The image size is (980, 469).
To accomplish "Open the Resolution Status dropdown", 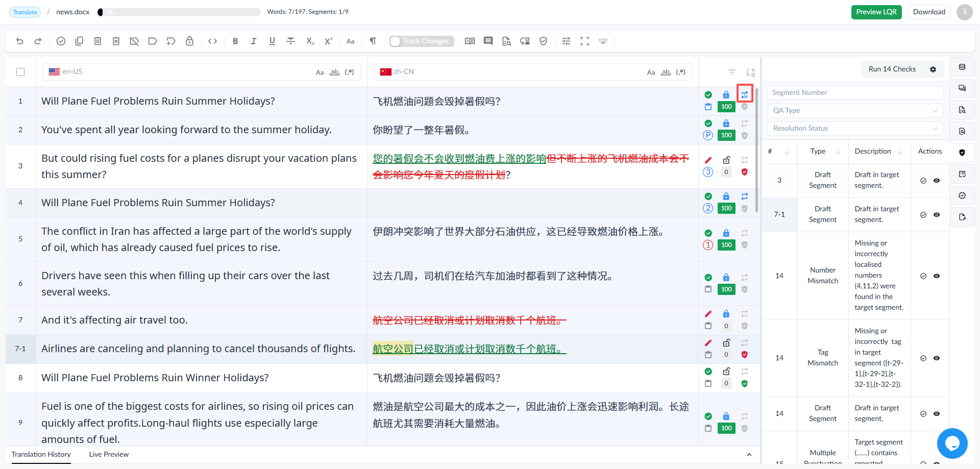I will [855, 128].
